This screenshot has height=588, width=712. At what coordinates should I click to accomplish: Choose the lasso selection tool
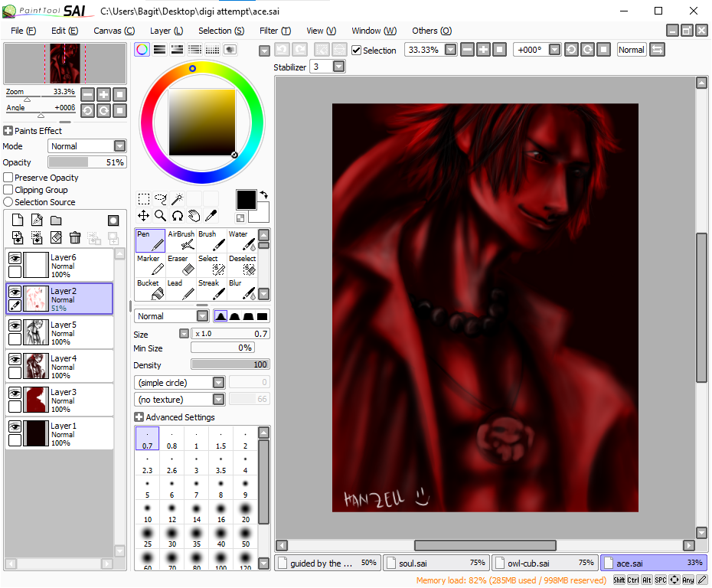160,199
